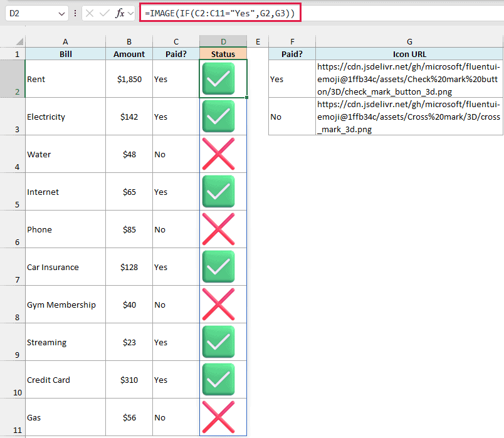Screen dimensions: 504x438
Task: Click the Phone cell
Action: click(65, 229)
